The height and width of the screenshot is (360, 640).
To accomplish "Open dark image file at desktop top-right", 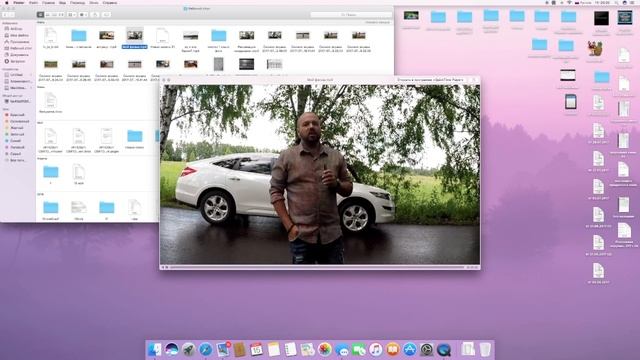I will pyautogui.click(x=601, y=18).
